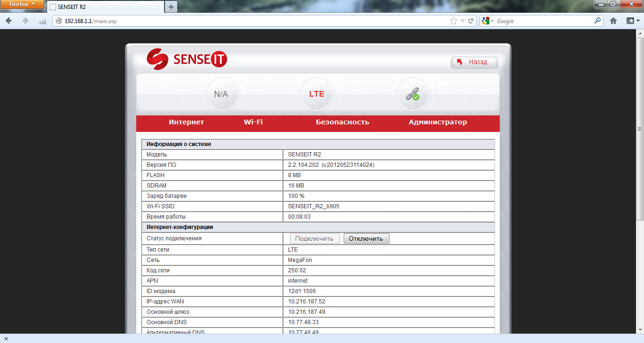Click the SENSEIT logo
This screenshot has width=644, height=343.
187,59
